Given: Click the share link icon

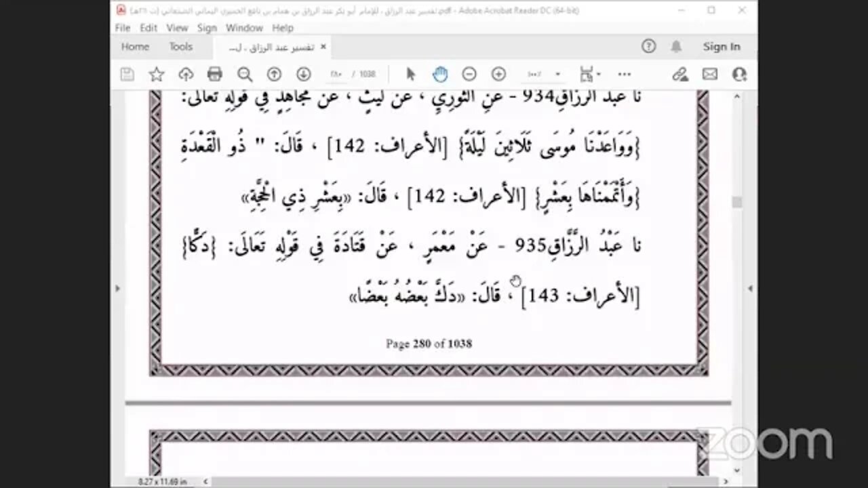Looking at the screenshot, I should tap(680, 75).
